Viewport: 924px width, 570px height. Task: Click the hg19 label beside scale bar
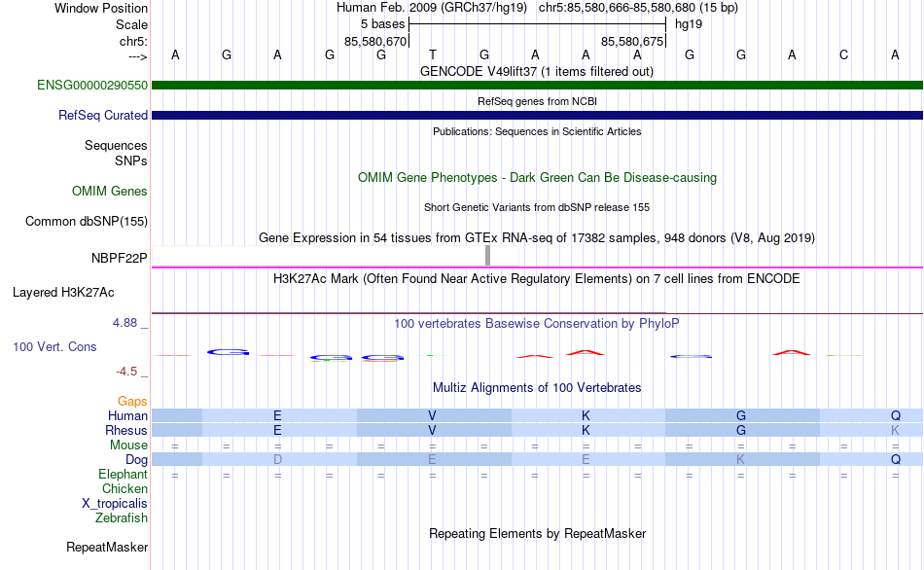pyautogui.click(x=689, y=24)
